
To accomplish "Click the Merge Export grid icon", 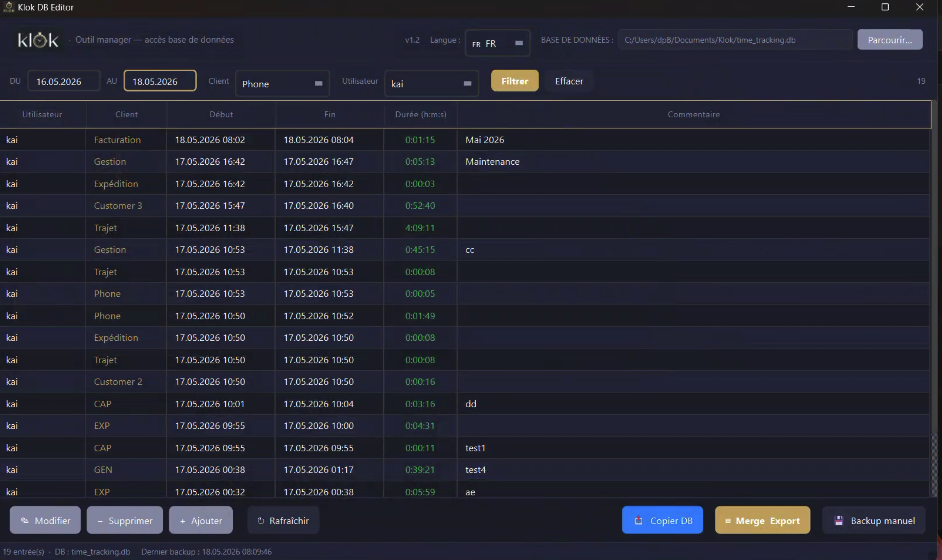I will tap(728, 521).
